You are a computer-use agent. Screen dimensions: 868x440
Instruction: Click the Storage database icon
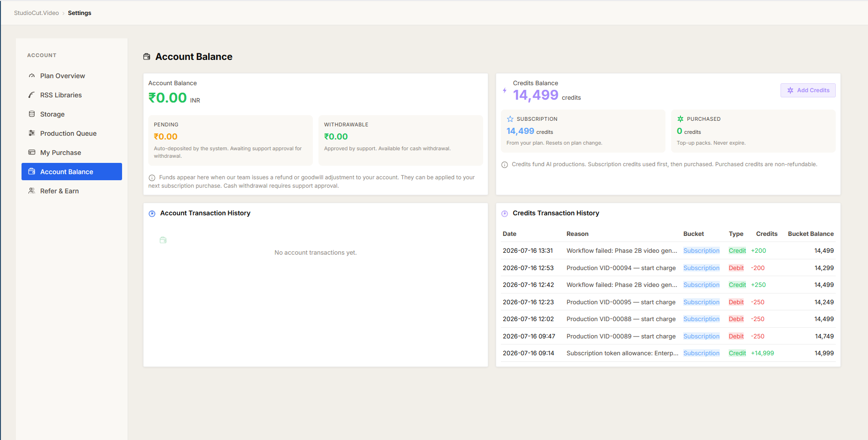tap(32, 114)
